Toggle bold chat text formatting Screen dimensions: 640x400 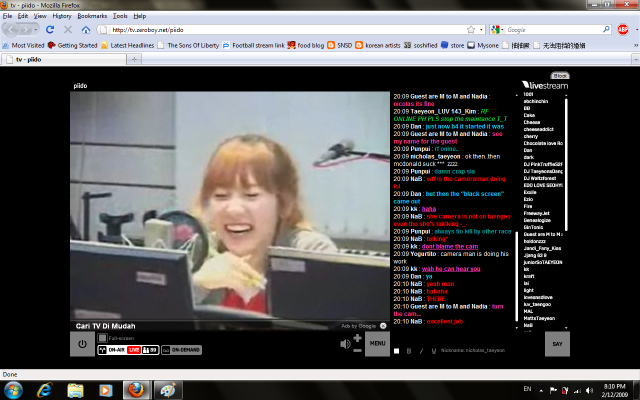409,351
